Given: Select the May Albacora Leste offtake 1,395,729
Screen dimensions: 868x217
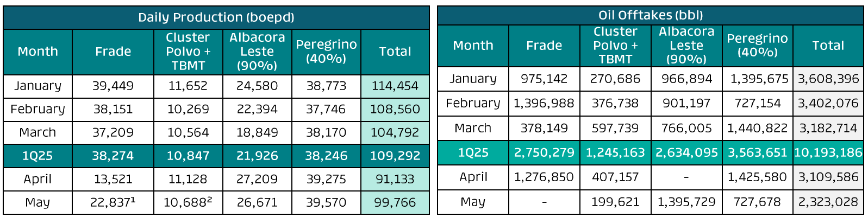Looking at the screenshot, I should [x=686, y=202].
